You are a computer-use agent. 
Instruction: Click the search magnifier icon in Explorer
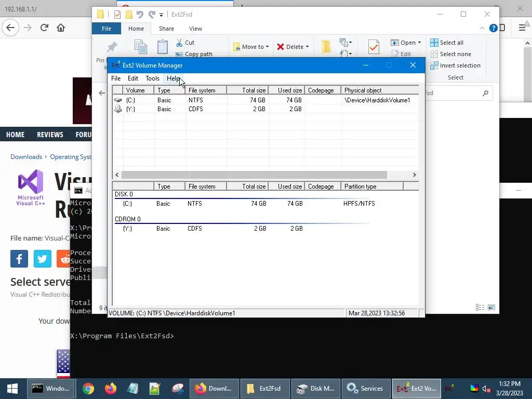(x=485, y=93)
